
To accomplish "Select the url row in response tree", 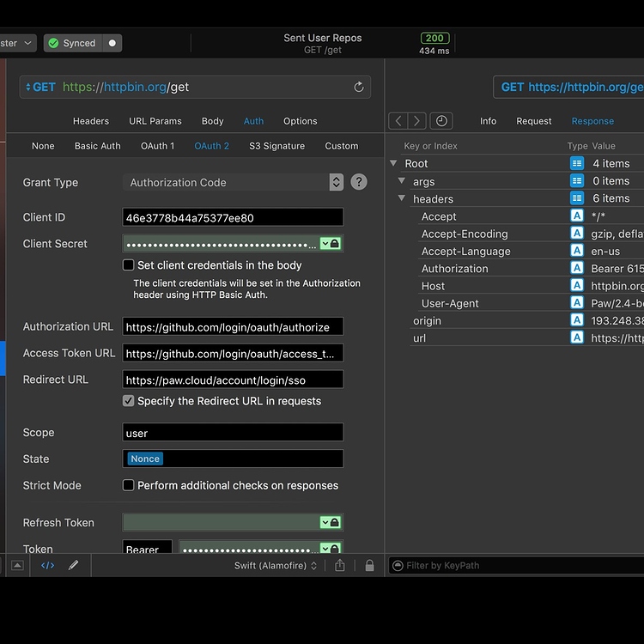I will 526,337.
